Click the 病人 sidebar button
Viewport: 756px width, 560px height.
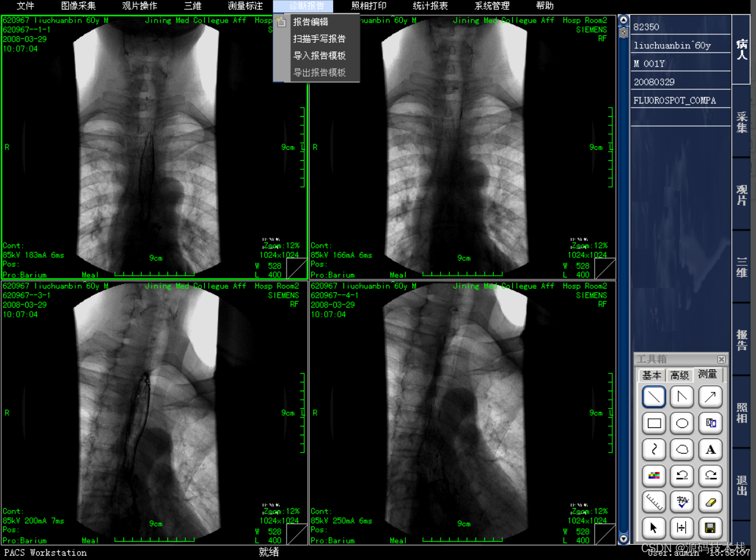tap(741, 48)
